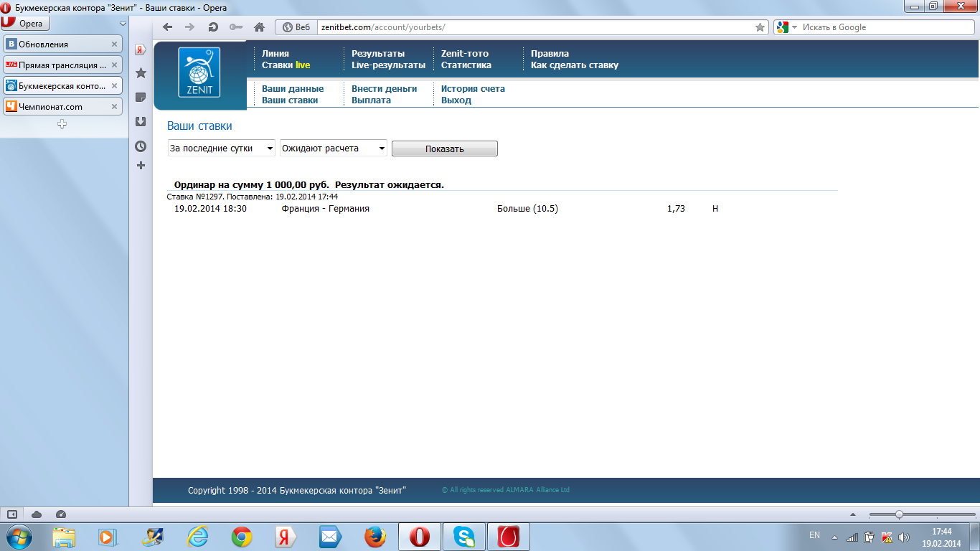The image size is (980, 551).
Task: Adjust the page zoom slider
Action: 899,514
